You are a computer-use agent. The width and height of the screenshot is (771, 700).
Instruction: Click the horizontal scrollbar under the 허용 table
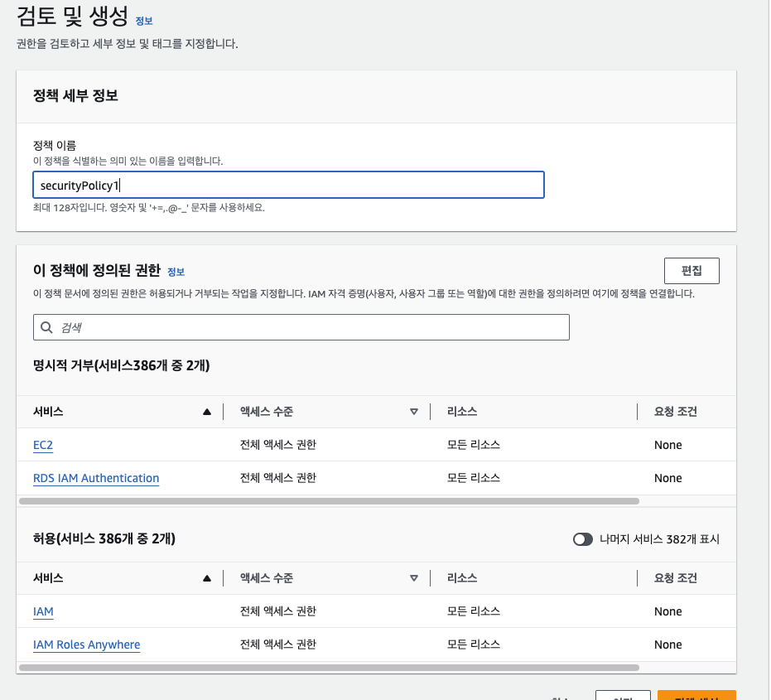point(328,667)
